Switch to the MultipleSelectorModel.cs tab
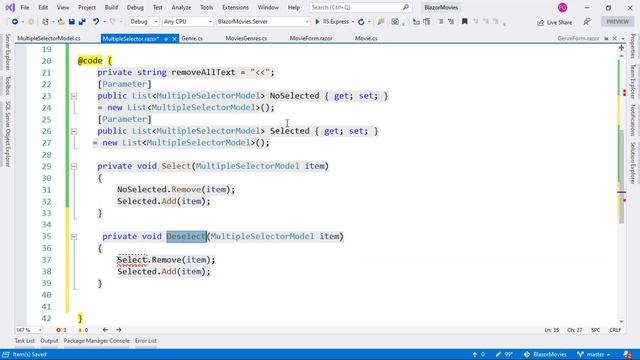Image resolution: width=640 pixels, height=360 pixels. tap(49, 38)
